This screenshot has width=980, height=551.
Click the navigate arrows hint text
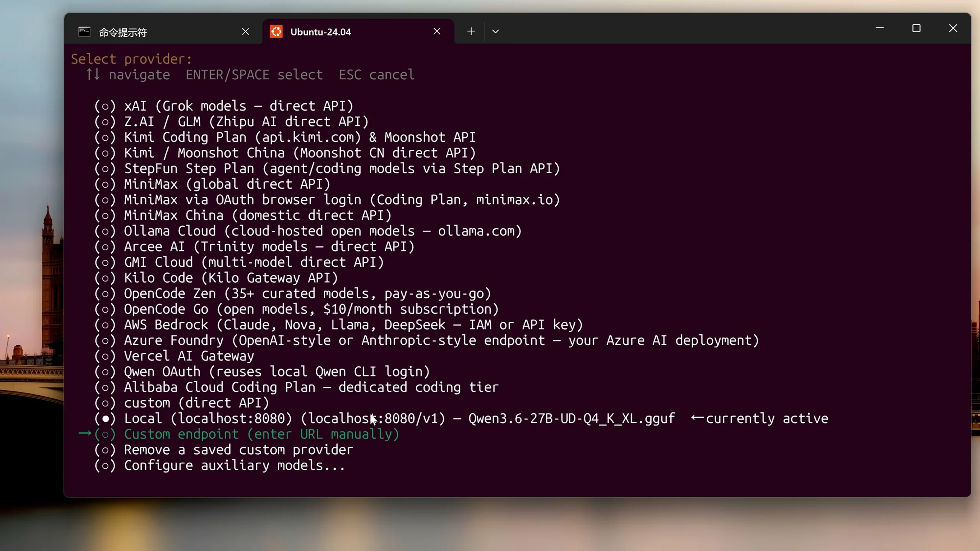[x=128, y=75]
